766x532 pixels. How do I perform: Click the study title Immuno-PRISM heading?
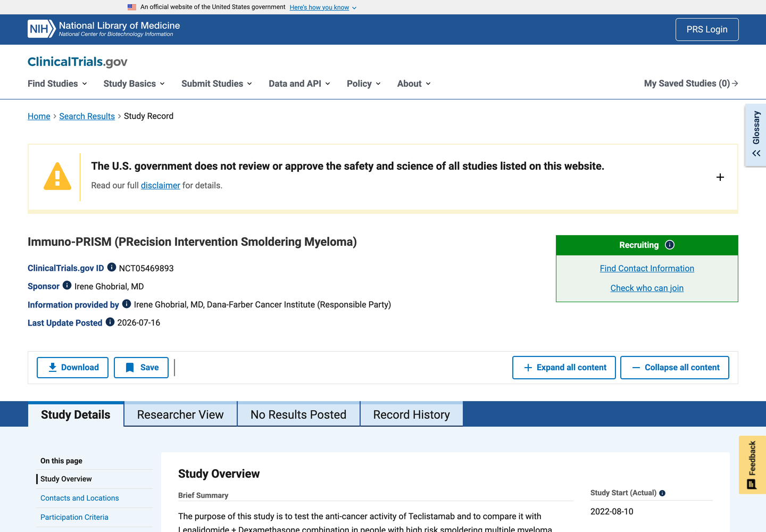tap(192, 242)
